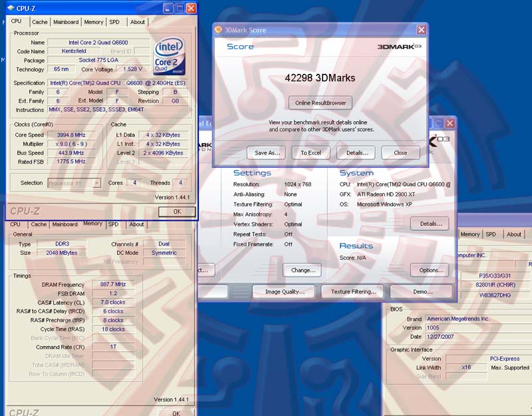The height and width of the screenshot is (416, 532).
Task: Click the 42298 3DMarks score text
Action: tap(320, 78)
